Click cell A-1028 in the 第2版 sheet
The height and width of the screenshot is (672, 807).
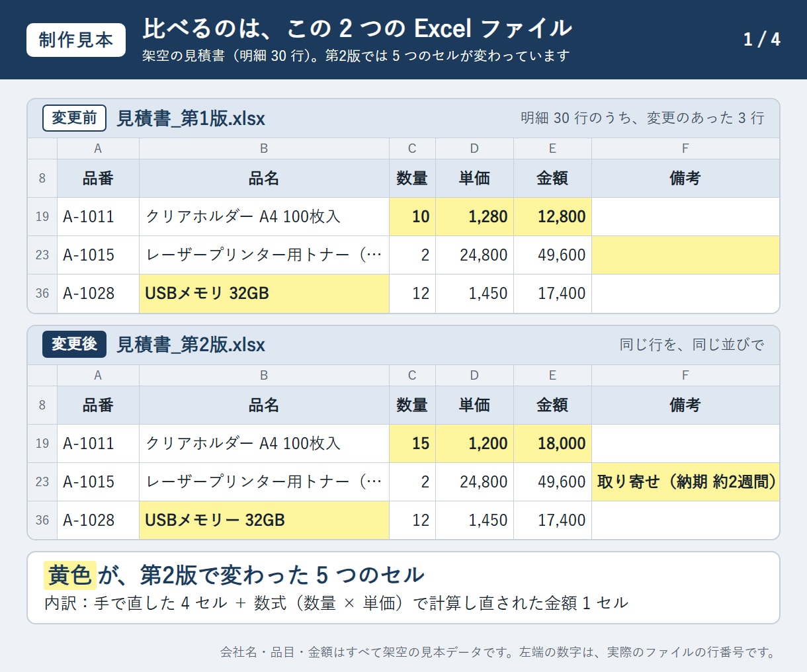[x=98, y=521]
